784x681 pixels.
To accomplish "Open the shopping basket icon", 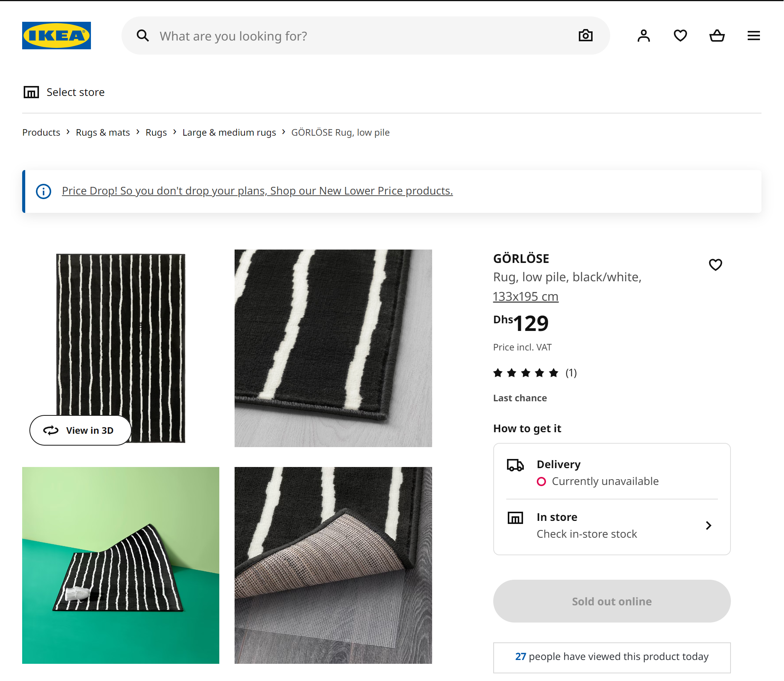I will [x=717, y=36].
